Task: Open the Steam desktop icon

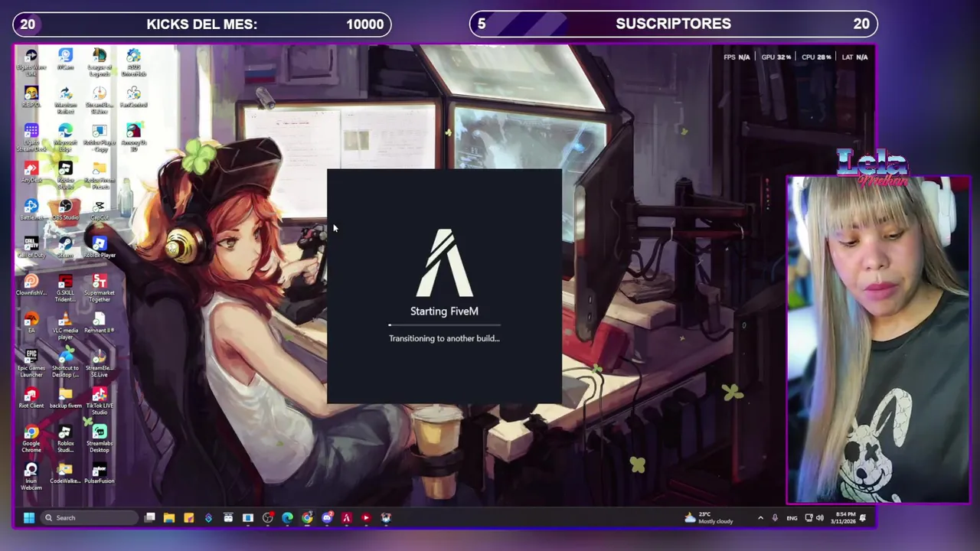Action: tap(65, 247)
